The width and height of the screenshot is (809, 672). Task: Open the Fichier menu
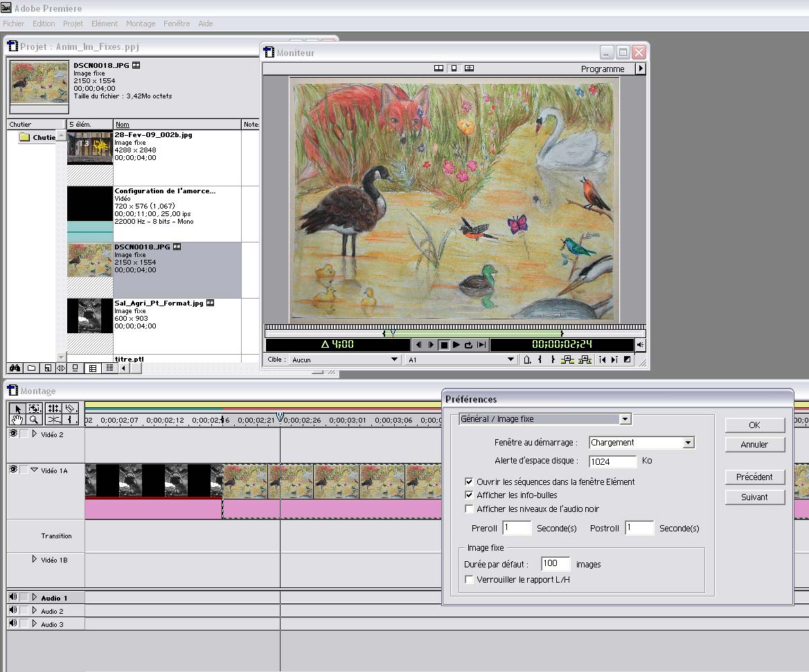coord(13,24)
